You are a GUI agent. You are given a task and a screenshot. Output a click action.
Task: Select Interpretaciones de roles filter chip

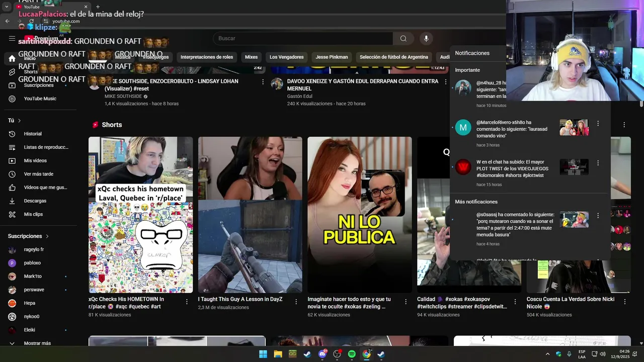[x=207, y=57]
